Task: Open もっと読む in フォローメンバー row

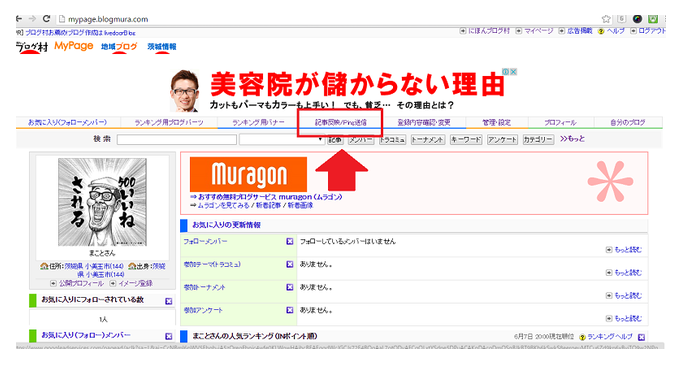Action: point(628,249)
